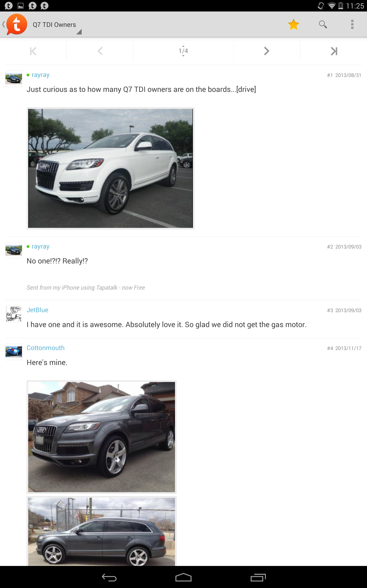Go to next page chevron
The image size is (367, 588).
(x=267, y=51)
